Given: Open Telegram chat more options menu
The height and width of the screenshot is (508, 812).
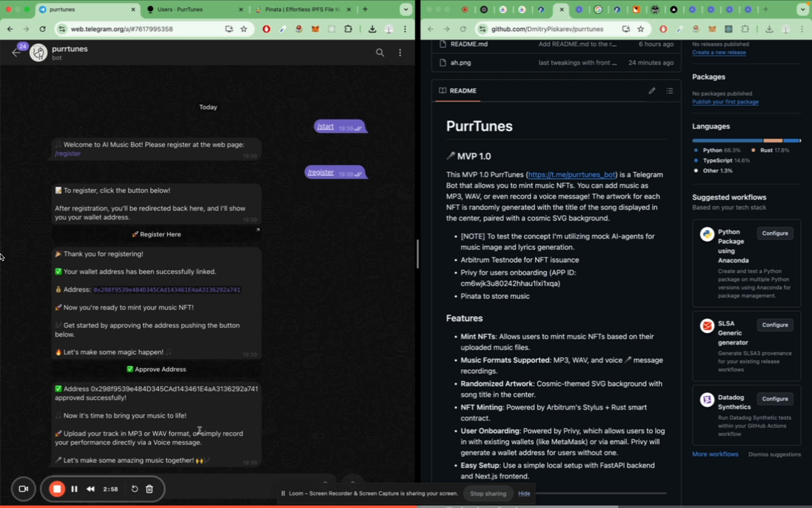Looking at the screenshot, I should [400, 52].
